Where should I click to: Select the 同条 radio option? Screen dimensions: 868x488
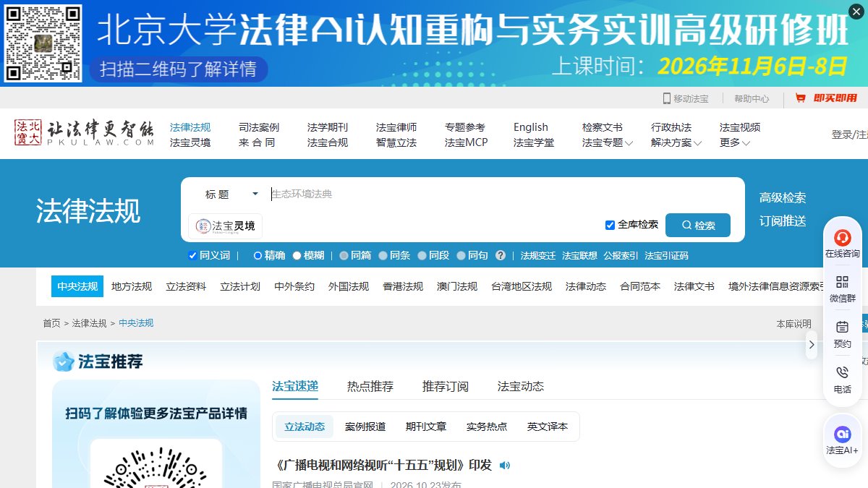click(383, 255)
